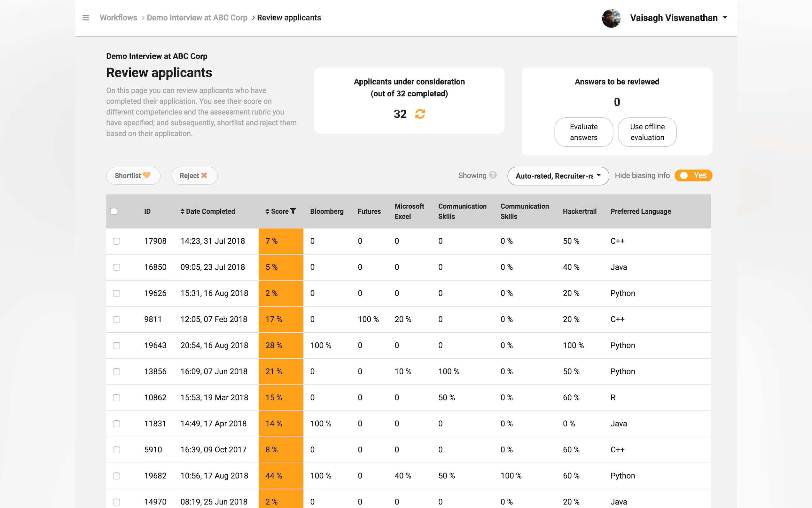
Task: Sort by Score arrows icon
Action: coord(267,211)
